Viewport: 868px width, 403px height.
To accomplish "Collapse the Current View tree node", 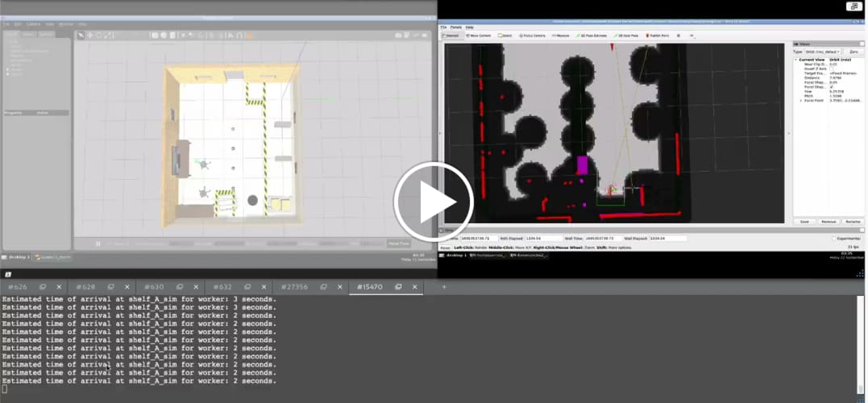I will (x=796, y=60).
